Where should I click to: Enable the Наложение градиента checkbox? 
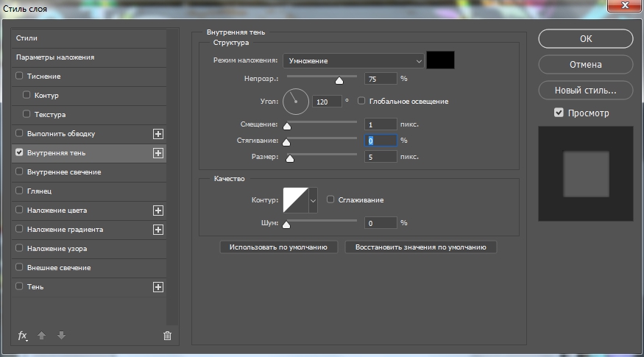pos(19,229)
